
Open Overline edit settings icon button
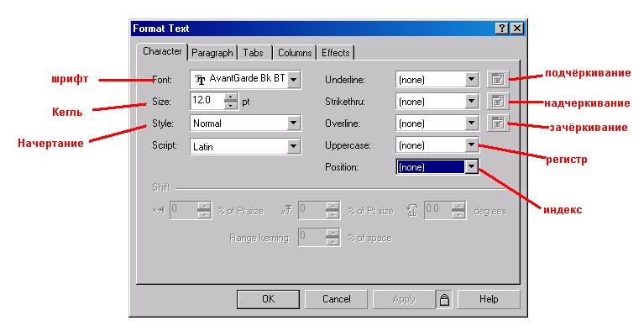pos(498,123)
